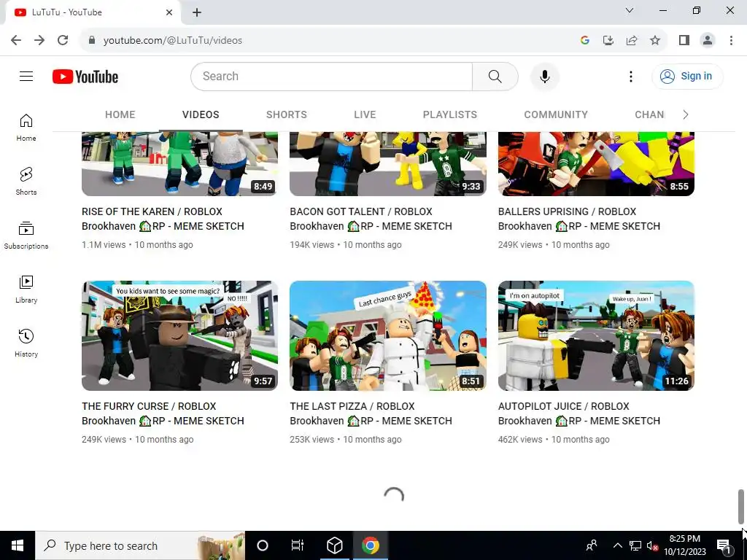Click in the YouTube Search field
747x560 pixels.
click(332, 76)
